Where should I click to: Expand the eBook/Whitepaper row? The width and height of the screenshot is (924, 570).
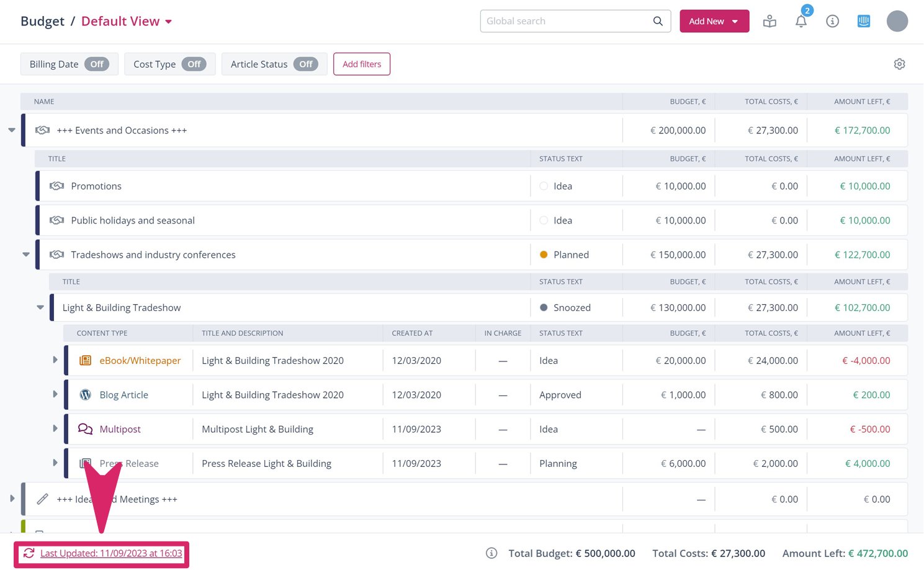(55, 360)
